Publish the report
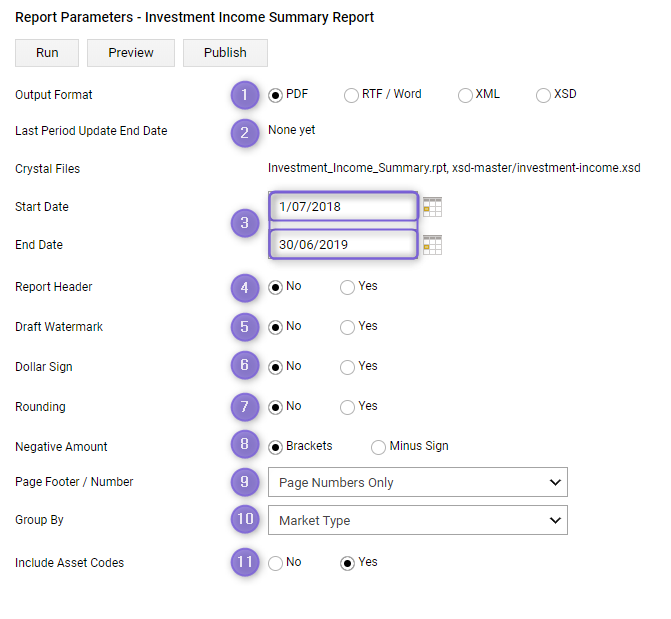Image resolution: width=671 pixels, height=619 pixels. coord(226,53)
